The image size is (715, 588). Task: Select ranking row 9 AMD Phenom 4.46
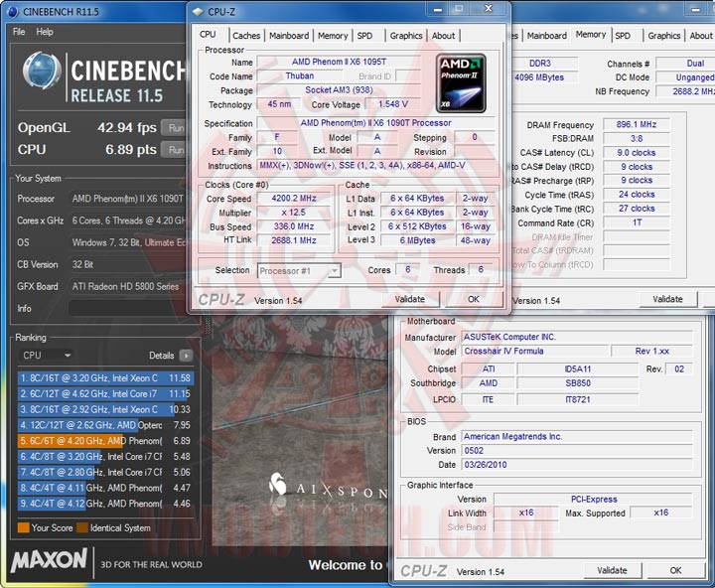click(x=104, y=504)
